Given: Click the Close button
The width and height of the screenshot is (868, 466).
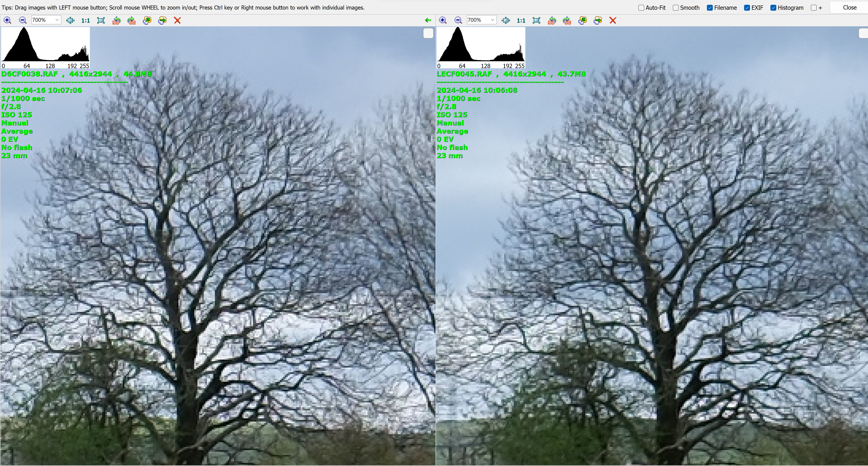Looking at the screenshot, I should click(x=849, y=7).
